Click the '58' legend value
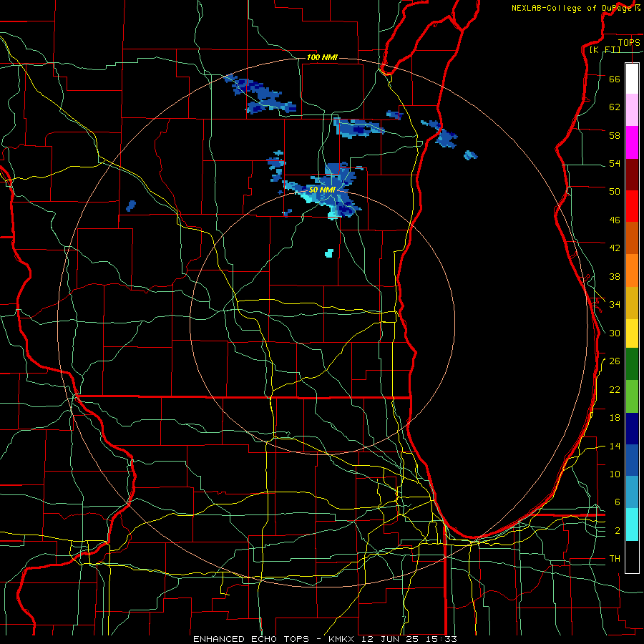Screen dimensions: 644x644 [x=615, y=135]
